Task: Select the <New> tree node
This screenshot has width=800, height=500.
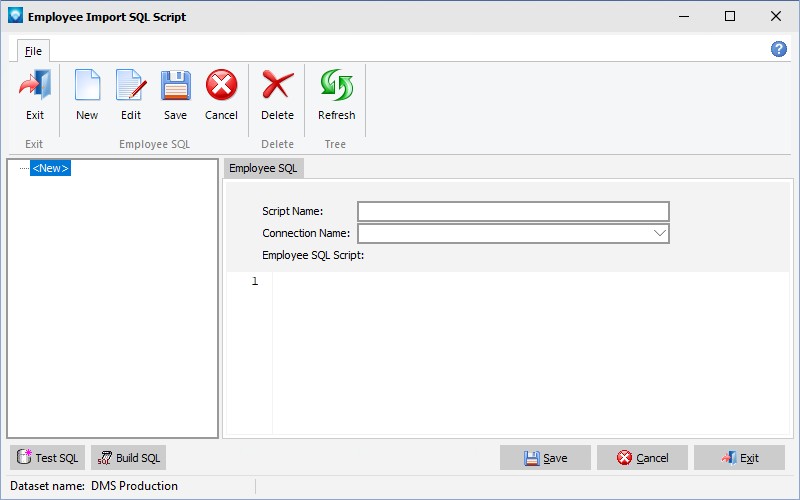Action: pyautogui.click(x=50, y=168)
